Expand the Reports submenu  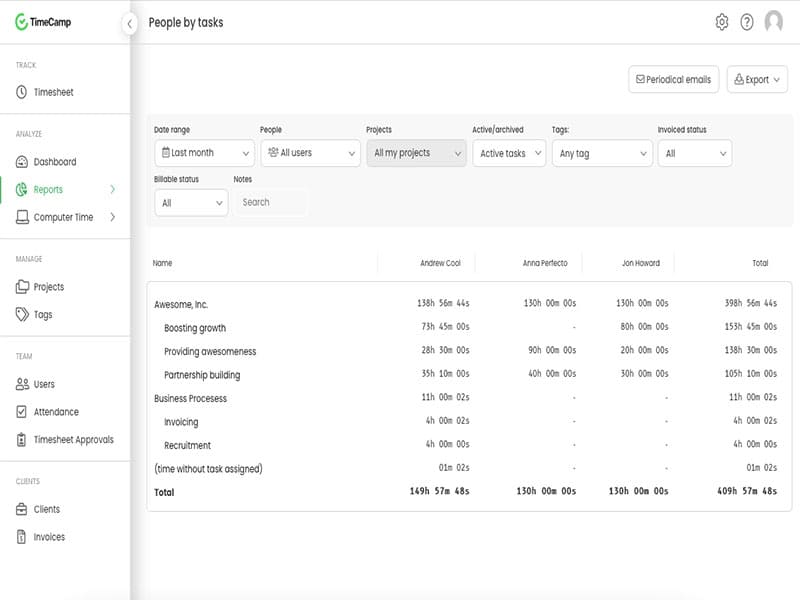click(112, 190)
